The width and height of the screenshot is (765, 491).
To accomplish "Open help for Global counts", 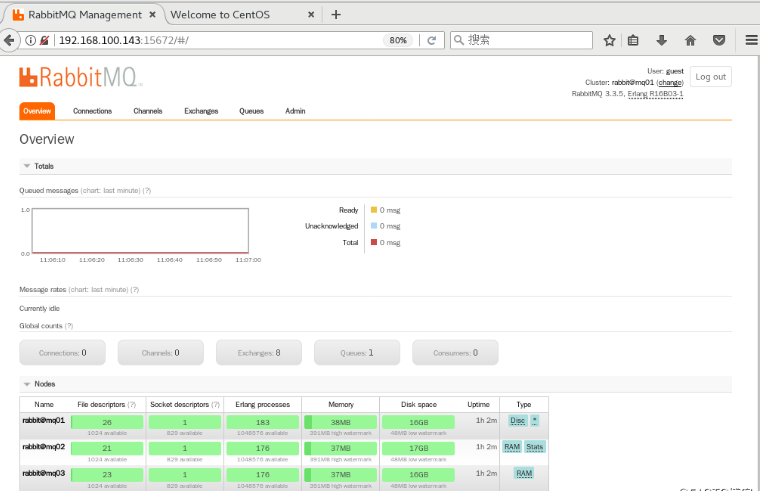I will [x=69, y=326].
